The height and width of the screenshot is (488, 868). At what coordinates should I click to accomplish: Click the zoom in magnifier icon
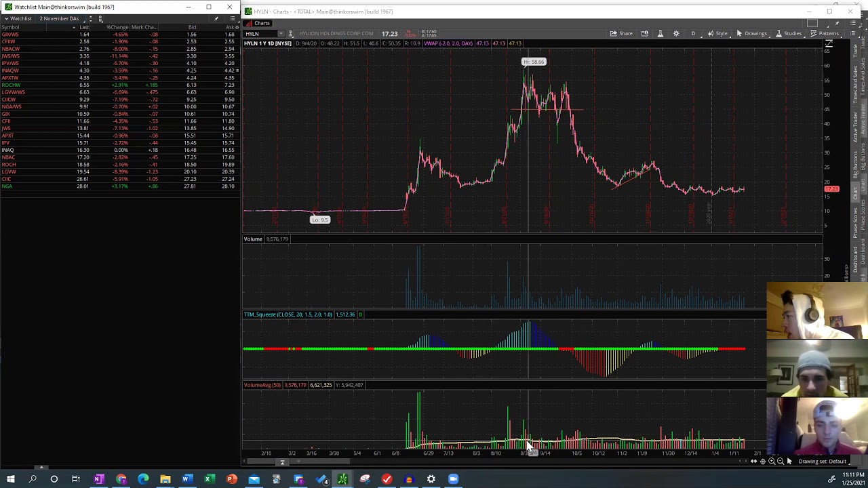click(x=772, y=462)
